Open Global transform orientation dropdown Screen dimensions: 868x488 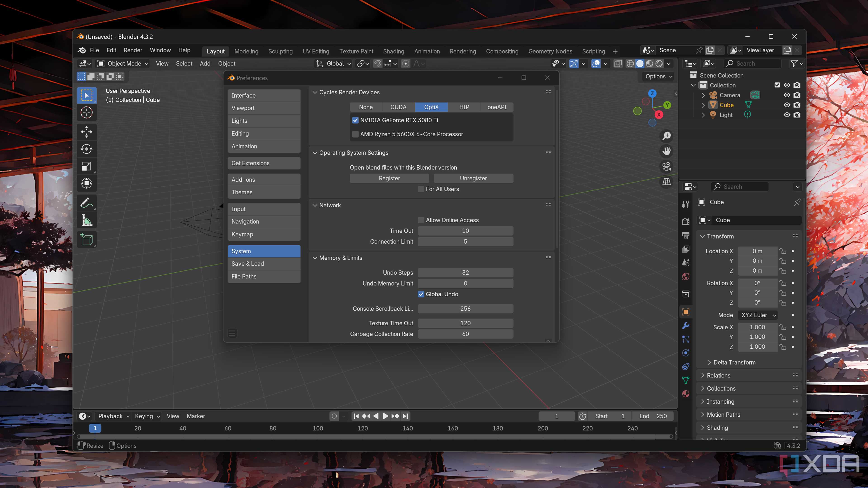pyautogui.click(x=334, y=64)
